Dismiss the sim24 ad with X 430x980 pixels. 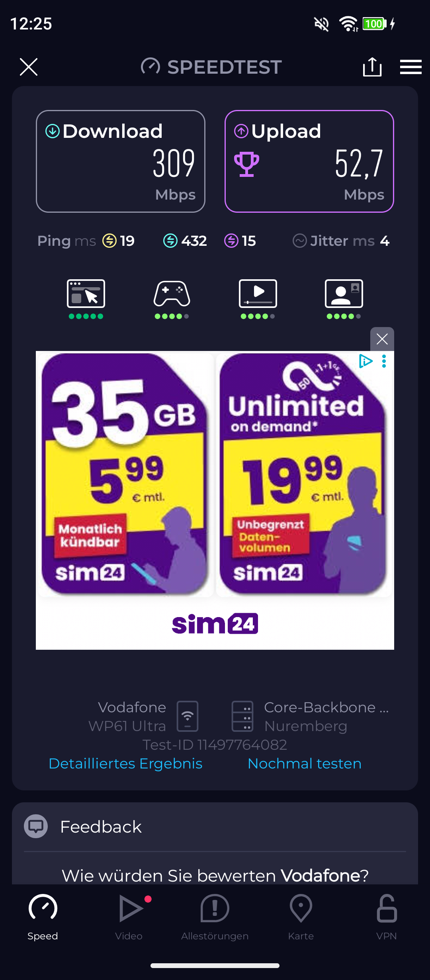(382, 339)
